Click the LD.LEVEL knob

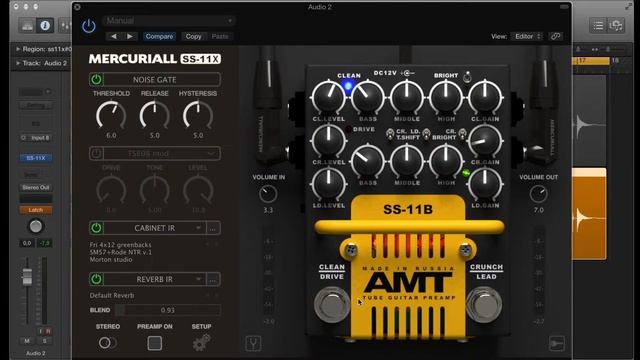328,184
